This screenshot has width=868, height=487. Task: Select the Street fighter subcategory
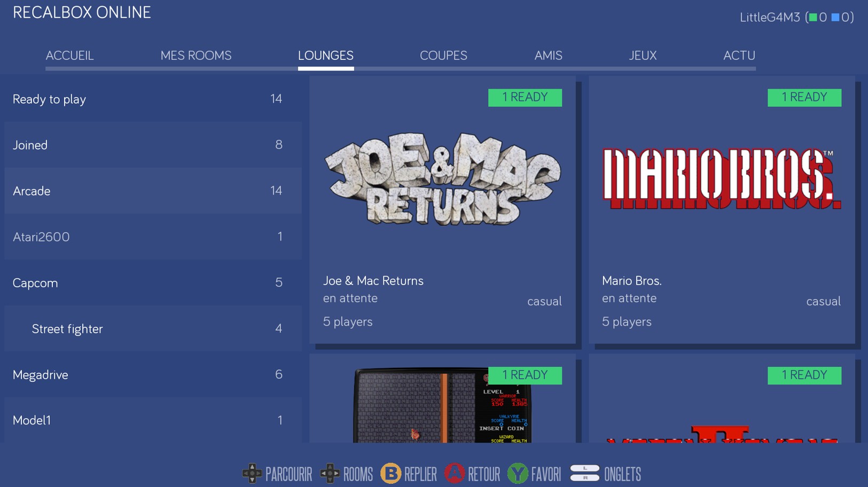point(153,328)
